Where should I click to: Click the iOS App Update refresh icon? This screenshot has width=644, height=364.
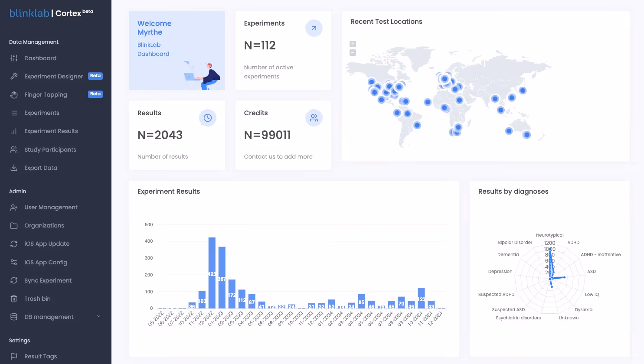[14, 244]
